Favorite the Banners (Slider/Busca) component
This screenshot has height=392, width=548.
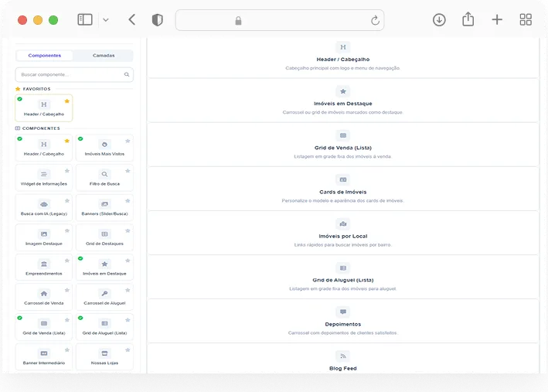point(128,201)
